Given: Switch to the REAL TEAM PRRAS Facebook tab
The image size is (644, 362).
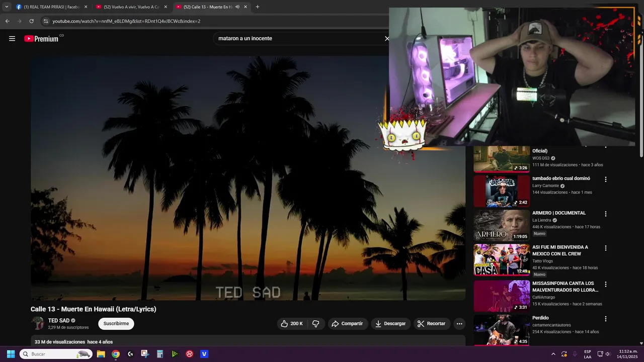Looking at the screenshot, I should [51, 7].
